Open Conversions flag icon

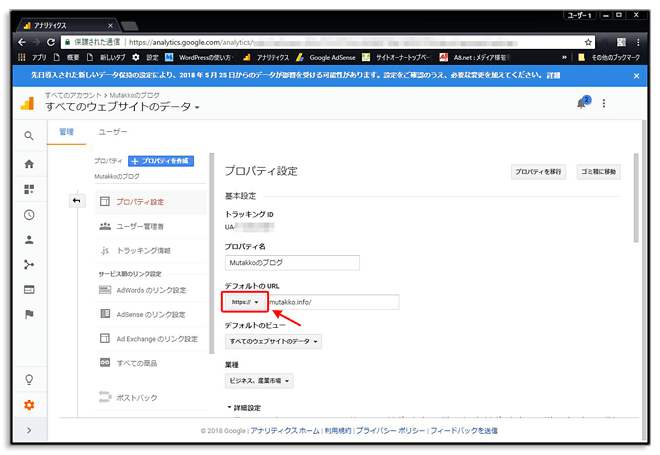coord(29,314)
